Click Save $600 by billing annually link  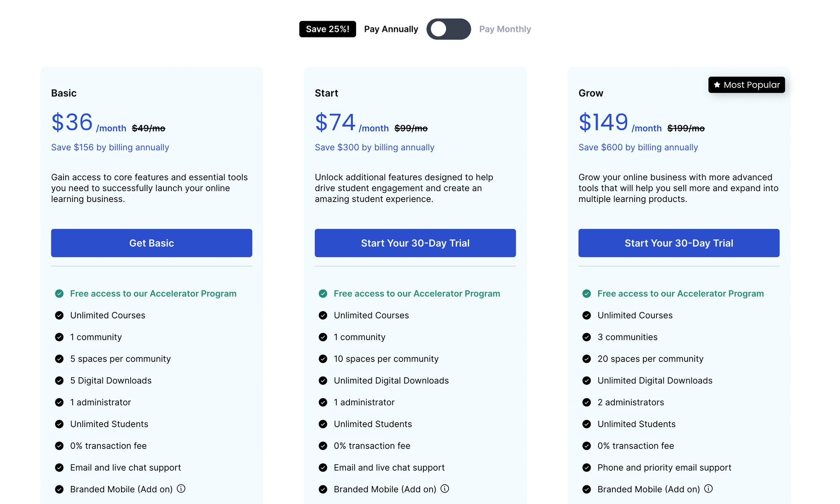point(638,147)
